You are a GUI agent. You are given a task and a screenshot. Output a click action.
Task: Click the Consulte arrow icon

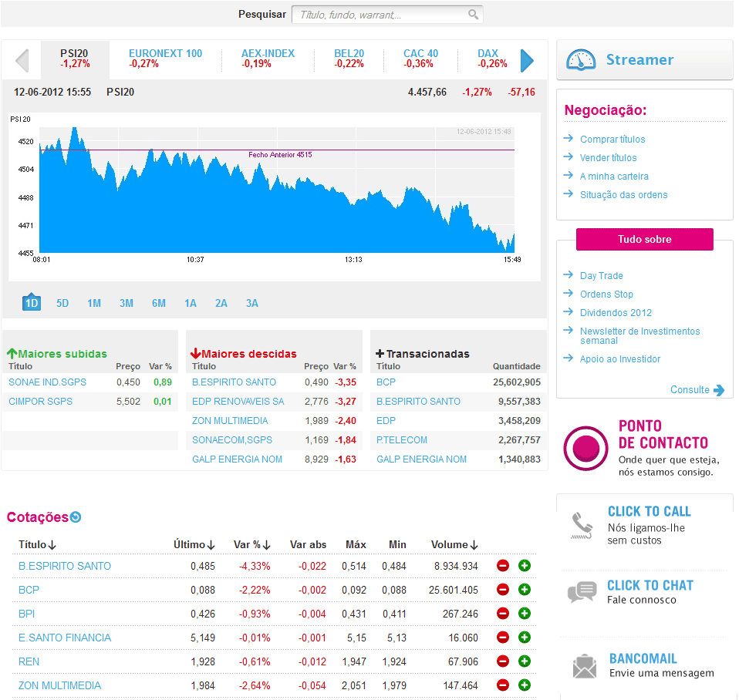(x=719, y=390)
